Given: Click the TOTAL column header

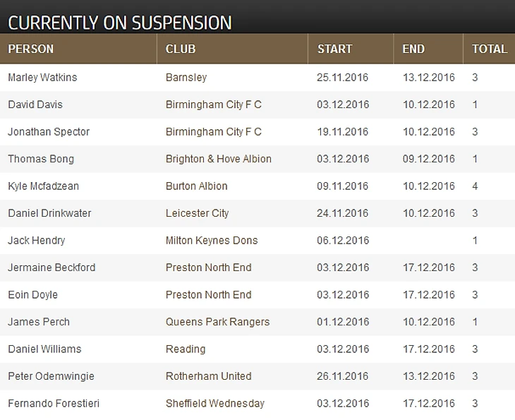Looking at the screenshot, I should [490, 49].
